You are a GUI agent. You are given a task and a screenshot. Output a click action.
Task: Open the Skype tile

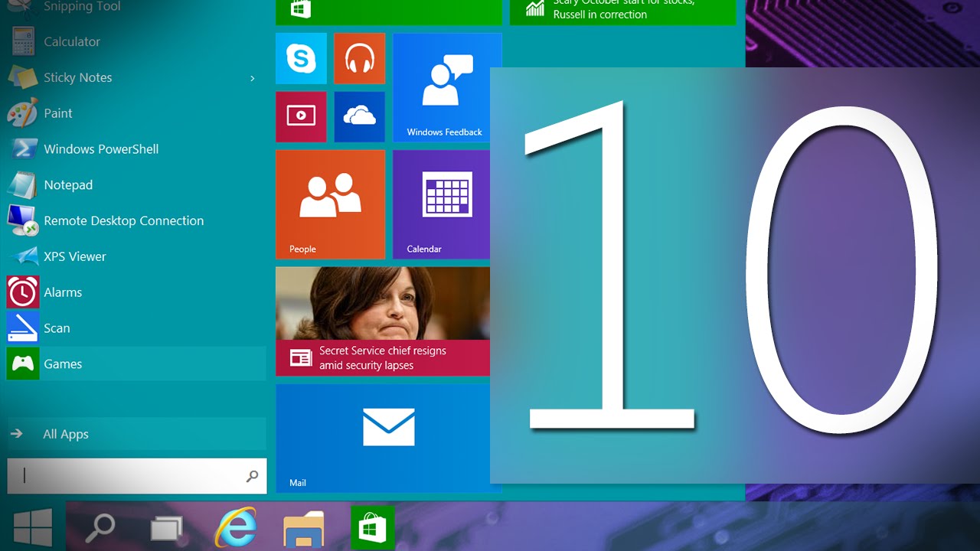pos(301,58)
